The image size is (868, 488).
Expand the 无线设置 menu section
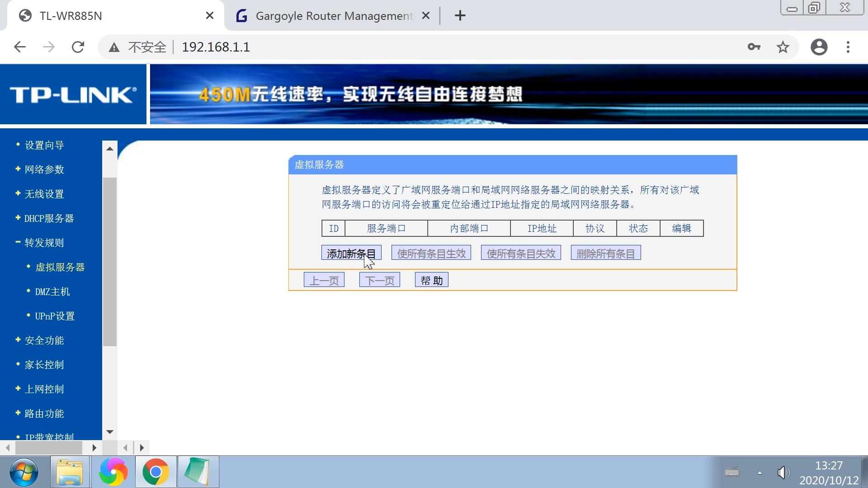coord(44,194)
